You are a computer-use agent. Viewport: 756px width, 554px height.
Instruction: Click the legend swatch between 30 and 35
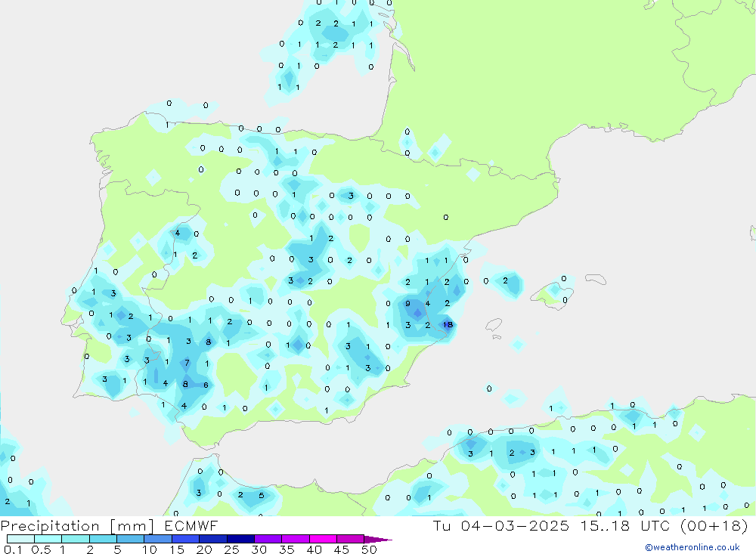(x=268, y=539)
